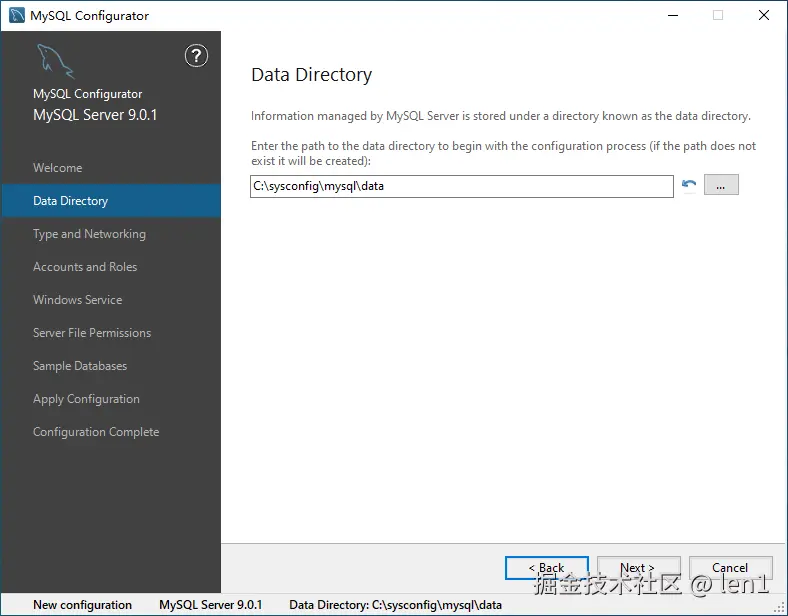The height and width of the screenshot is (616, 788).
Task: Go to the Welcome step
Action: click(x=57, y=168)
